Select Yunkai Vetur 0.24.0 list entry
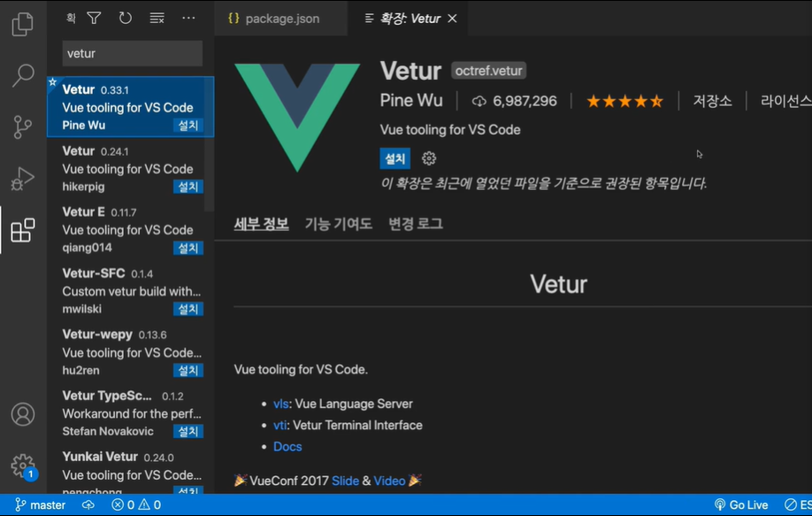 [130, 469]
